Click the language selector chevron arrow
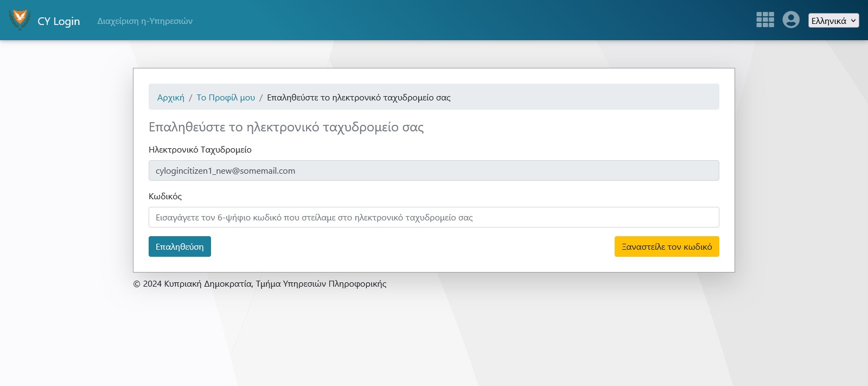This screenshot has width=868, height=386. click(x=853, y=21)
